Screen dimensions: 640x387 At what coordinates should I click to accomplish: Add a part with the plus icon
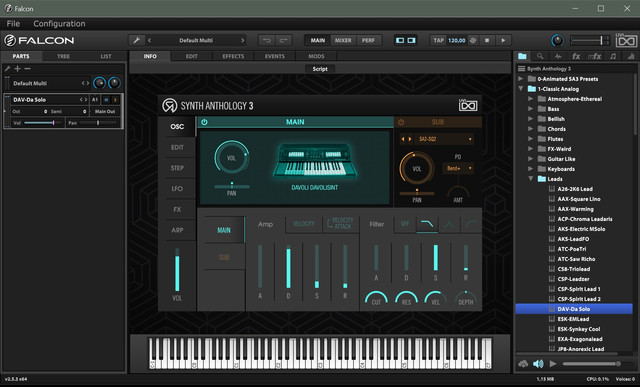pyautogui.click(x=18, y=69)
